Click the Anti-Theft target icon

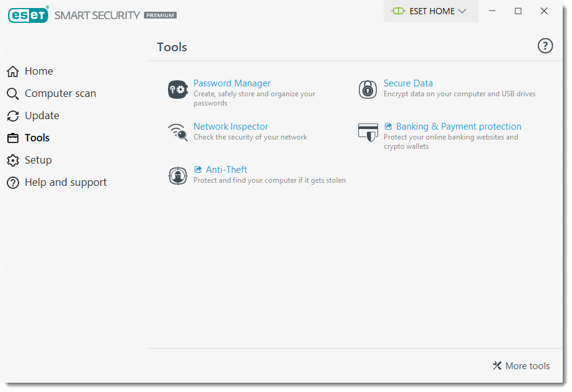coord(178,176)
